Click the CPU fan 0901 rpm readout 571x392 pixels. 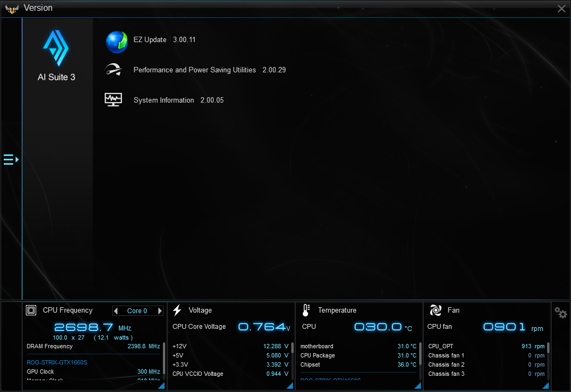pyautogui.click(x=513, y=327)
